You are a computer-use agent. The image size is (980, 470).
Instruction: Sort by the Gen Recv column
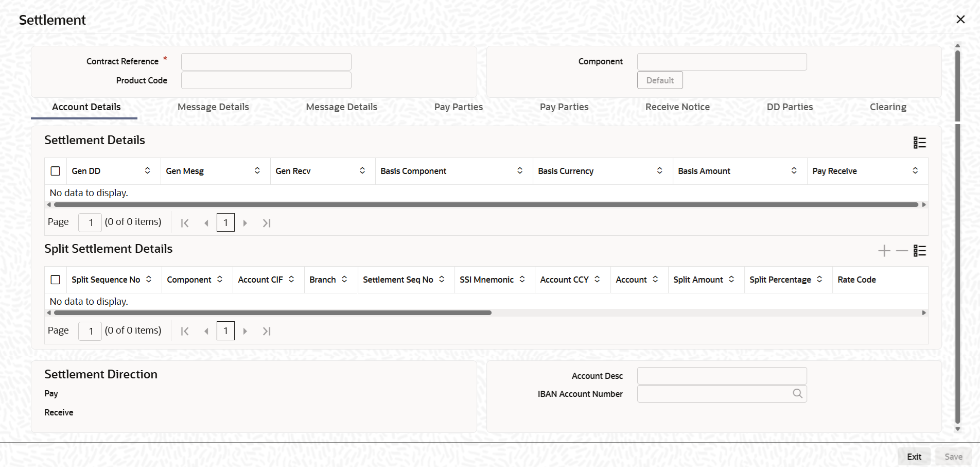[x=362, y=170]
